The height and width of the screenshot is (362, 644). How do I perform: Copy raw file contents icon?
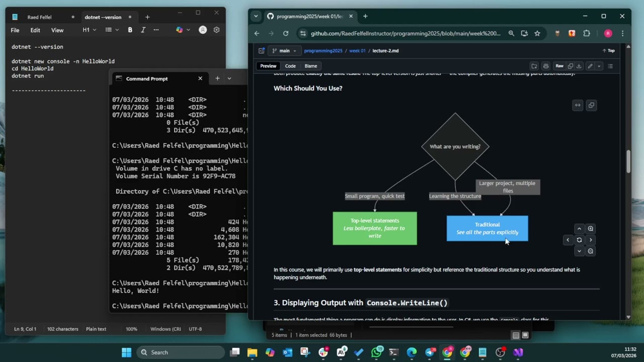[x=570, y=66]
